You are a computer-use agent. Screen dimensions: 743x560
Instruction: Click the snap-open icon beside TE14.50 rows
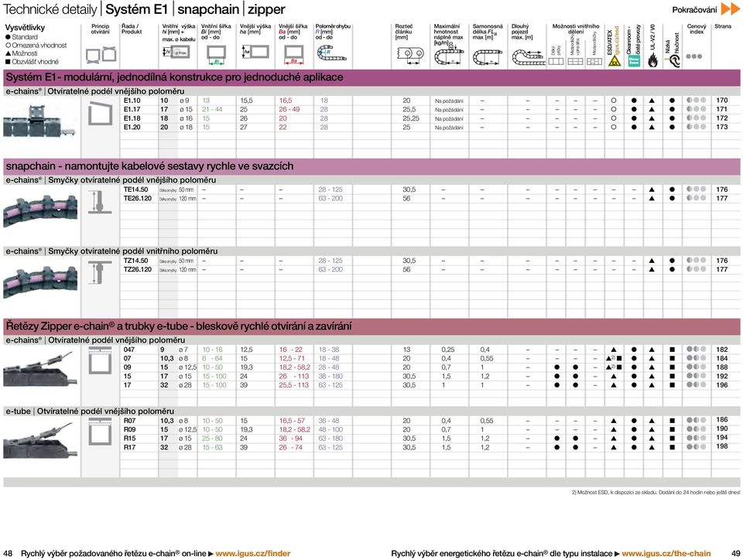click(100, 202)
